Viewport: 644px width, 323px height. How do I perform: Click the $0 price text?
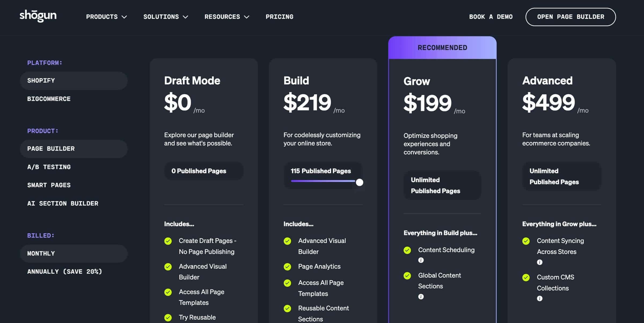coord(178,102)
